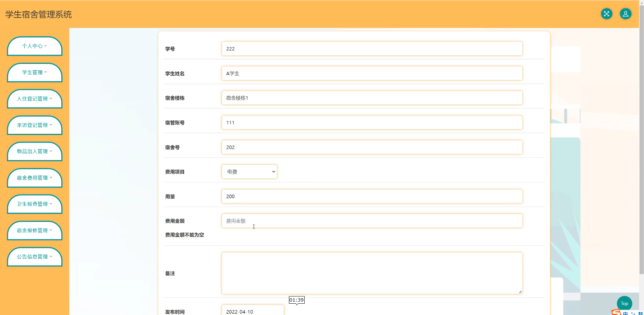Click the 发布时间 date field
This screenshot has width=644, height=315.
coord(253,310)
